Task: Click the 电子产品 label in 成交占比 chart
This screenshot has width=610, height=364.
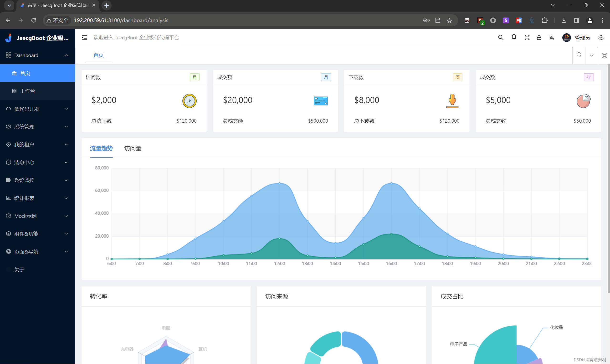Action: [458, 344]
